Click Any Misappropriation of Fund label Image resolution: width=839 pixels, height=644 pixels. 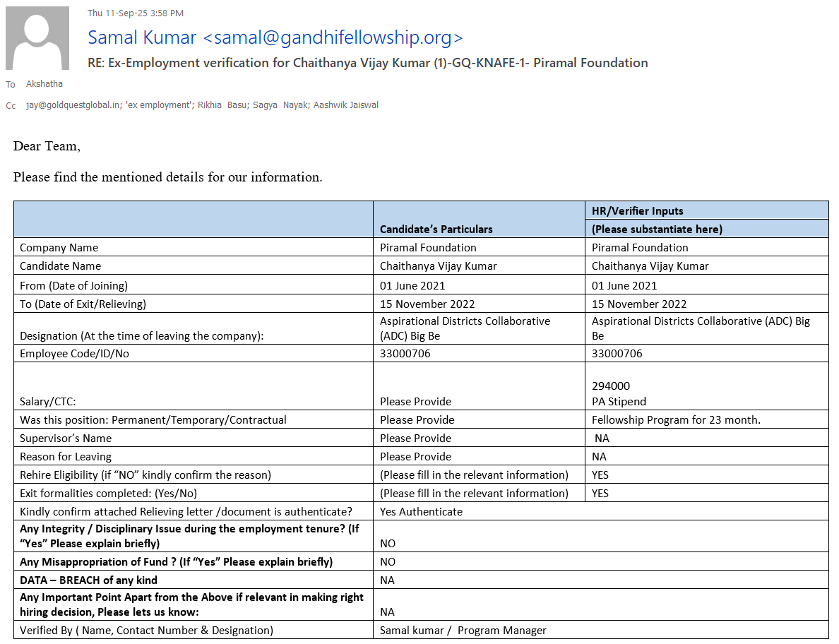[x=176, y=561]
